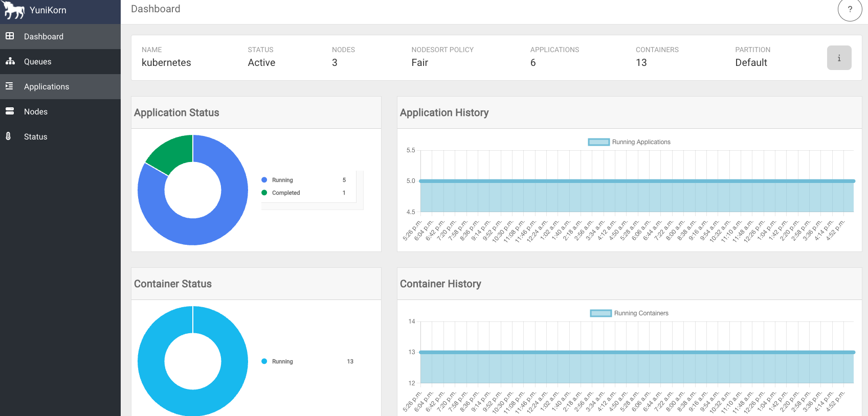Click the Applications list icon
This screenshot has height=416, width=868.
pyautogui.click(x=9, y=86)
